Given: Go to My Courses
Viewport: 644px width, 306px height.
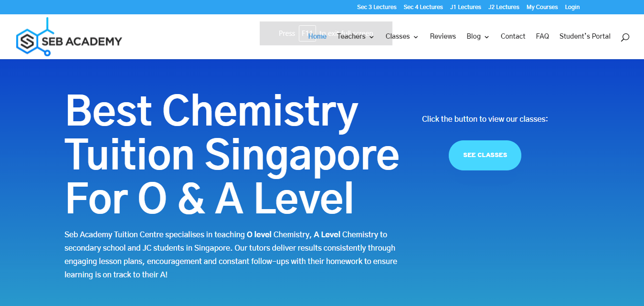Looking at the screenshot, I should click(x=542, y=7).
